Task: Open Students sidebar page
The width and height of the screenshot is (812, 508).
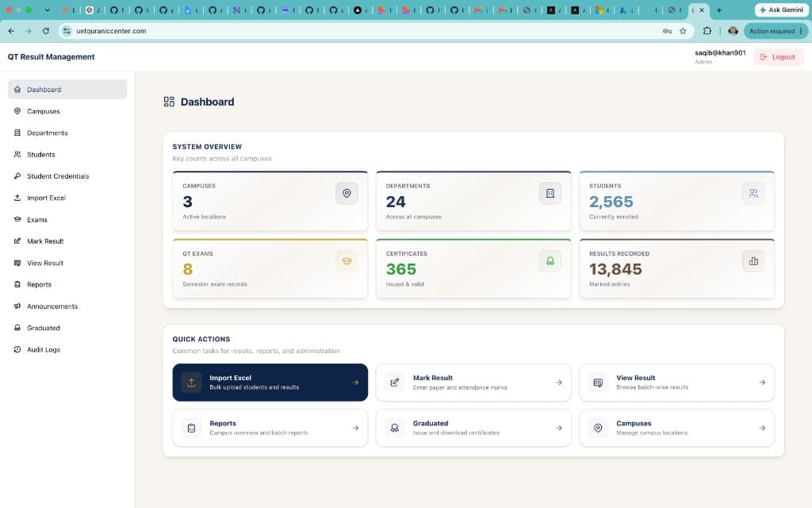Action: point(67,155)
